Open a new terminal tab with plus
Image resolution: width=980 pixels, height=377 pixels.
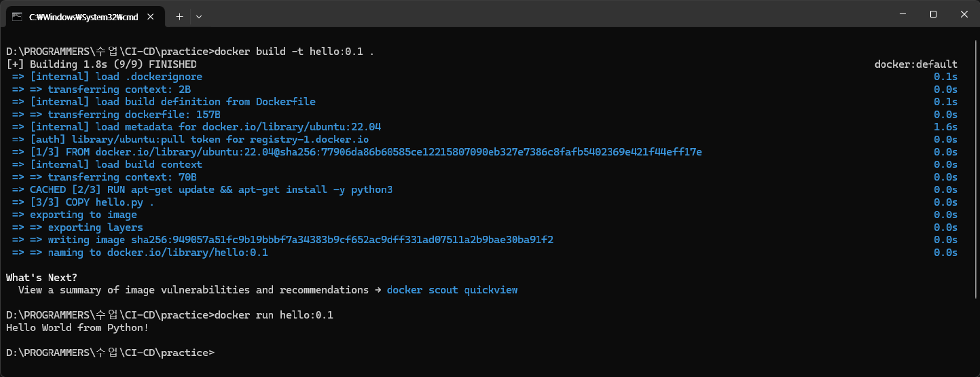pos(180,17)
